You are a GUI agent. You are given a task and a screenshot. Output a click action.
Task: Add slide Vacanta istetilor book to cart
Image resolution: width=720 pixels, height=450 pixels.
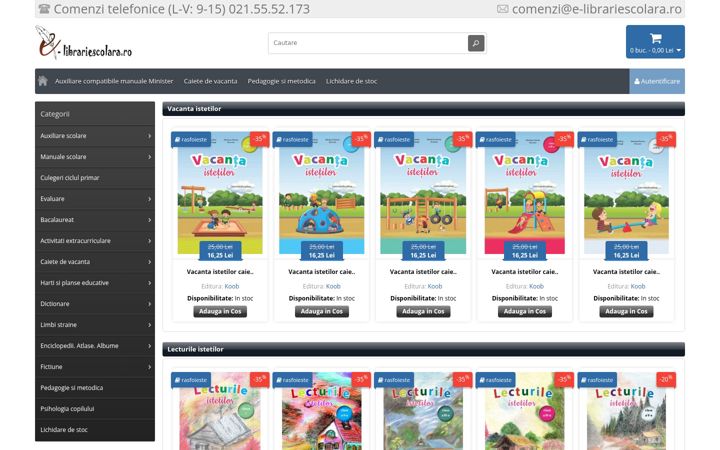point(524,311)
